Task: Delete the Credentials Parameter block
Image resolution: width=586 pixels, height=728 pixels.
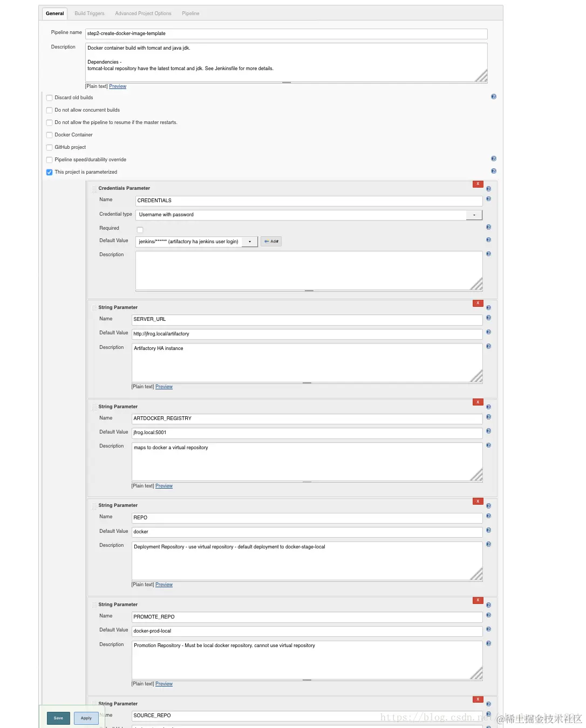Action: click(x=478, y=184)
